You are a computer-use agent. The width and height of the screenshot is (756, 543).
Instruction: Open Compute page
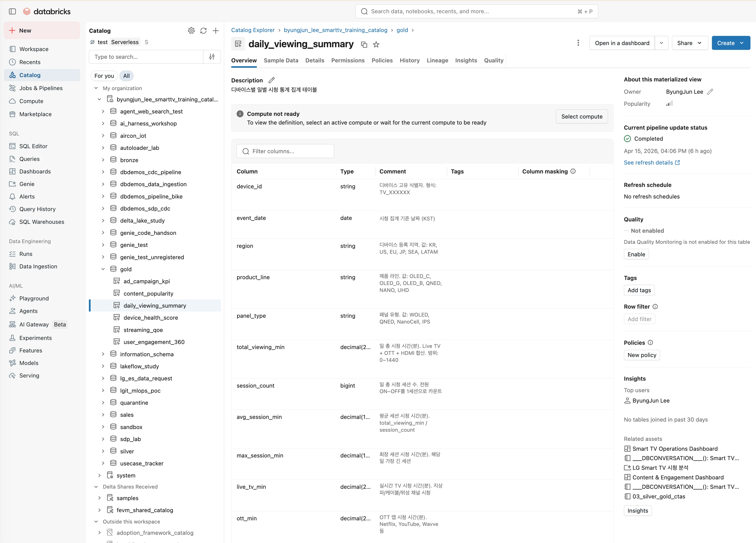42,101
